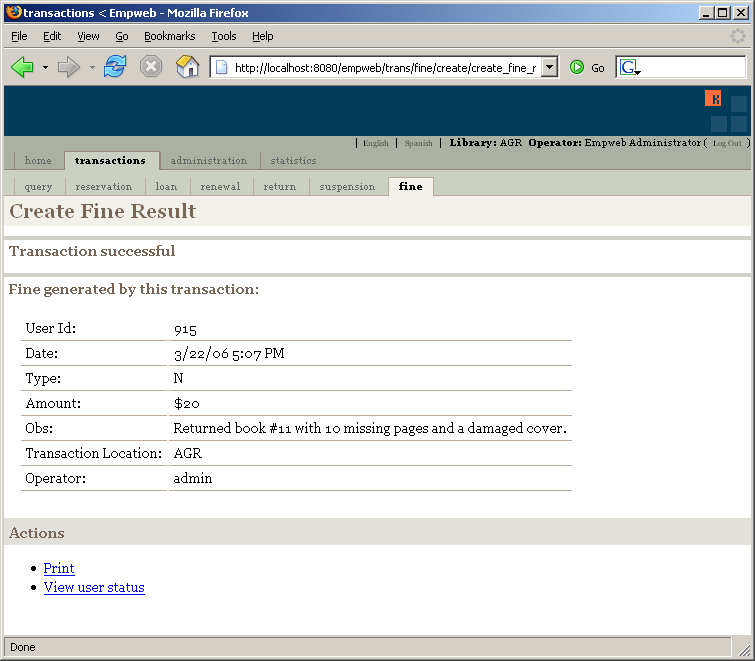Open the Back history dropdown arrow

pos(45,67)
